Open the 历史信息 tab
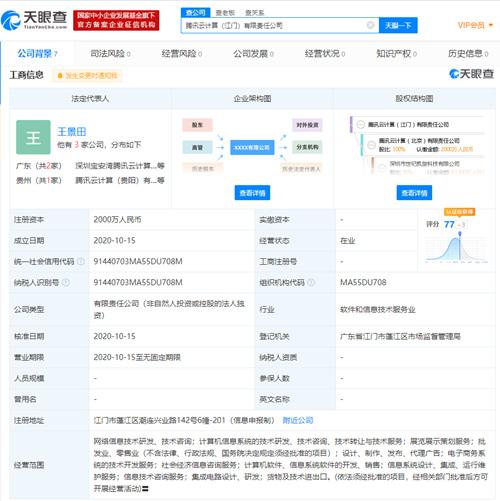This screenshot has height=501, width=500. pyautogui.click(x=468, y=53)
